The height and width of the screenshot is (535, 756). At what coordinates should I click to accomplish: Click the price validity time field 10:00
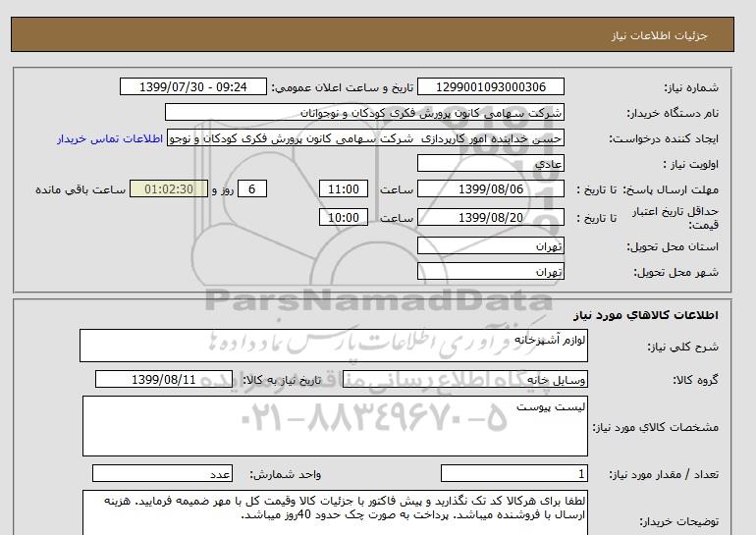tap(344, 217)
